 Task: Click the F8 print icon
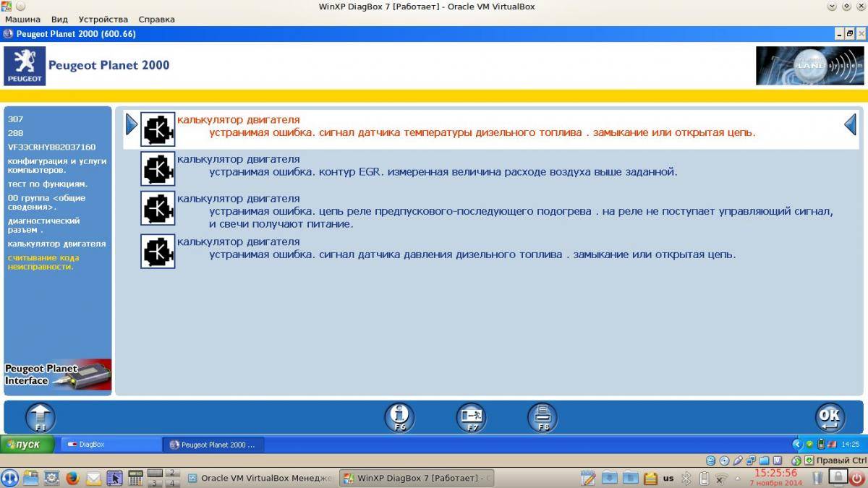coord(542,417)
